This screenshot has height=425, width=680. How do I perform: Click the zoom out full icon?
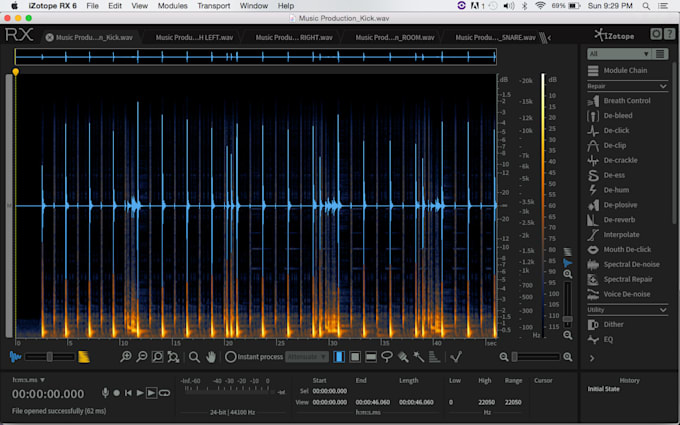tap(173, 357)
